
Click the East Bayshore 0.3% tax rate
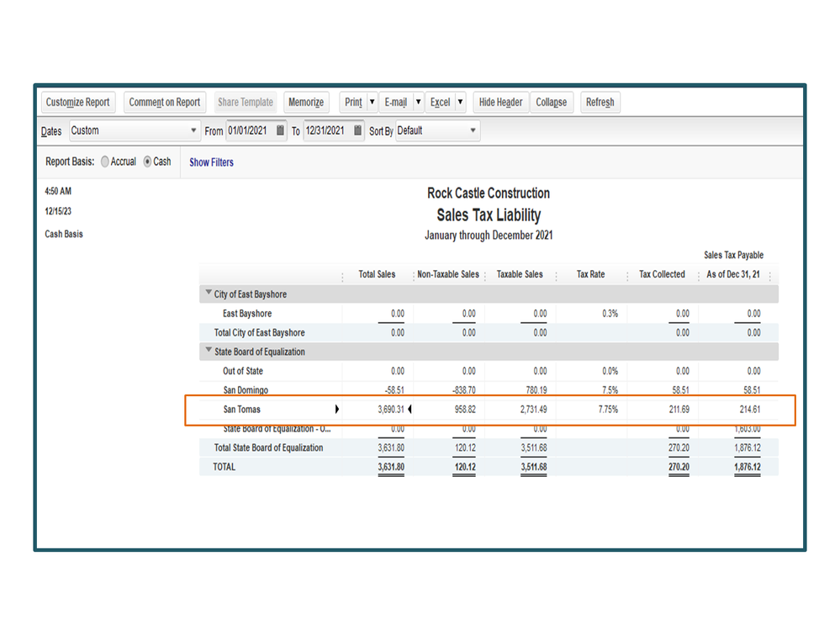point(610,314)
